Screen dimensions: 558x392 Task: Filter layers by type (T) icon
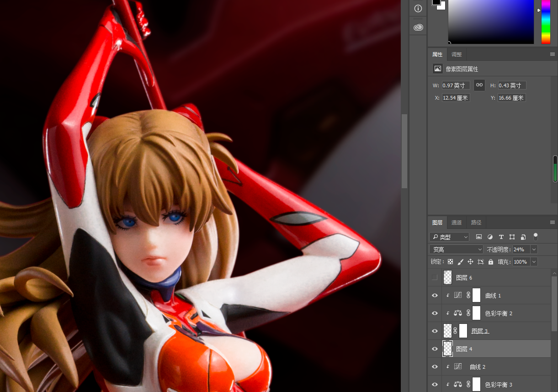501,237
